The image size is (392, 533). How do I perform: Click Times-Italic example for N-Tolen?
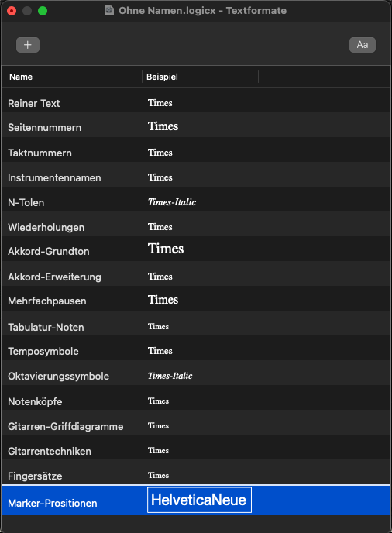pos(172,202)
